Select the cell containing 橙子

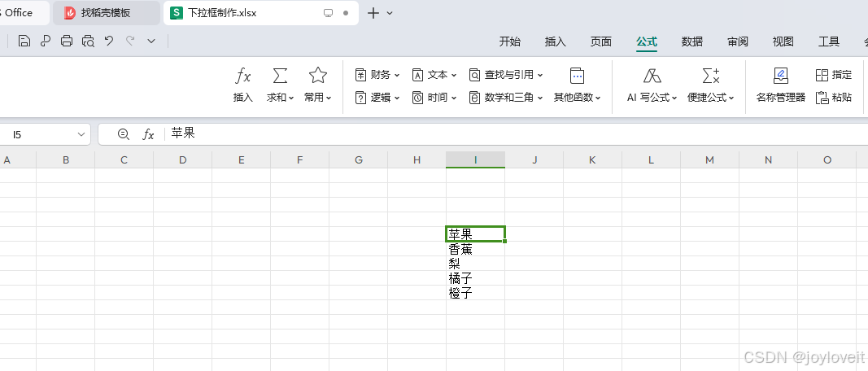point(476,293)
